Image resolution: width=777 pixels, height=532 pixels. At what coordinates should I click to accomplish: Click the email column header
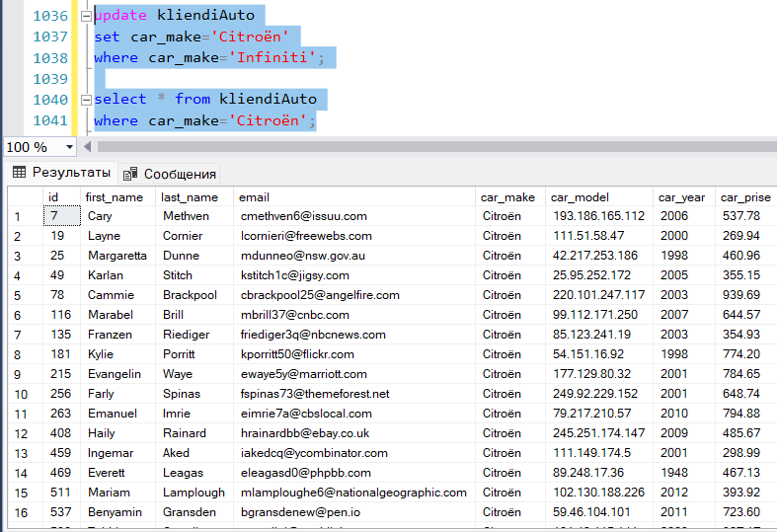click(354, 197)
